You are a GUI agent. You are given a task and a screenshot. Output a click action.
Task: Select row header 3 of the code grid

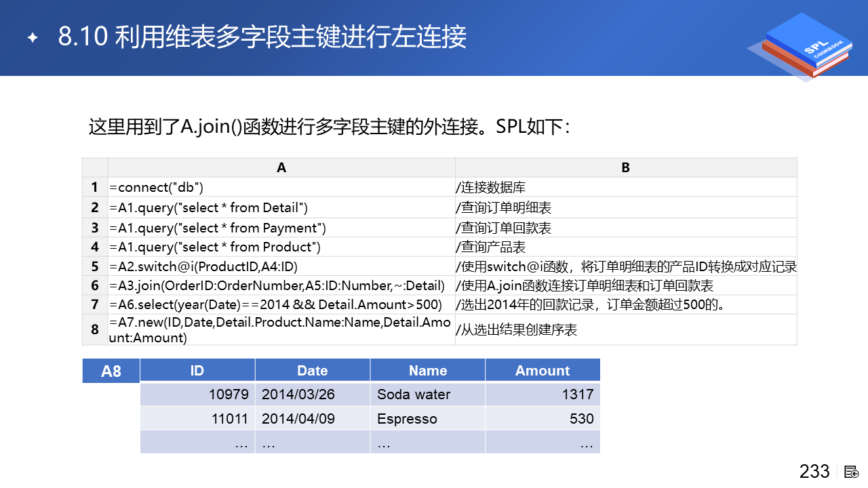(95, 227)
